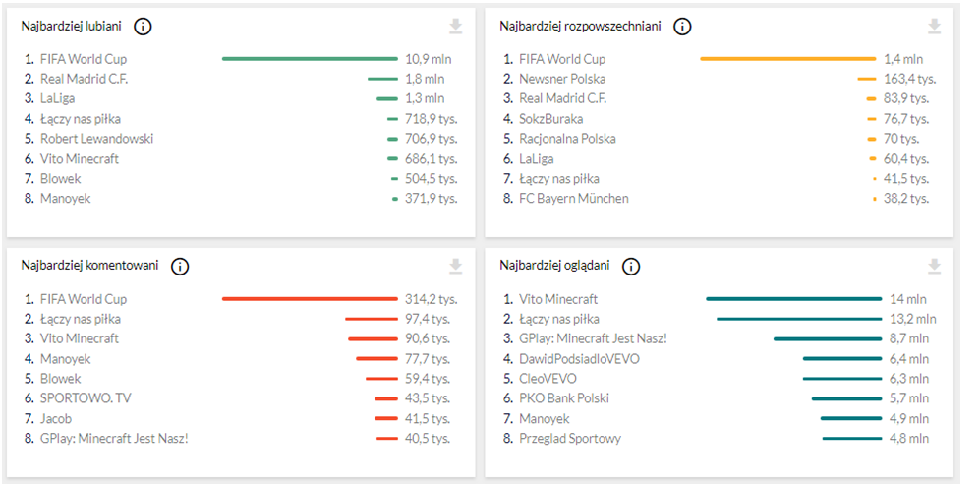
Task: Click Najbardziej lubiani heading
Action: coord(71,27)
